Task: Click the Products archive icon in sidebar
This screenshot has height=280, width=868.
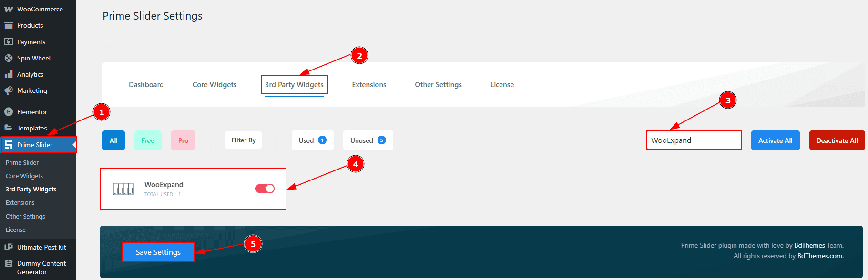Action: (x=9, y=25)
